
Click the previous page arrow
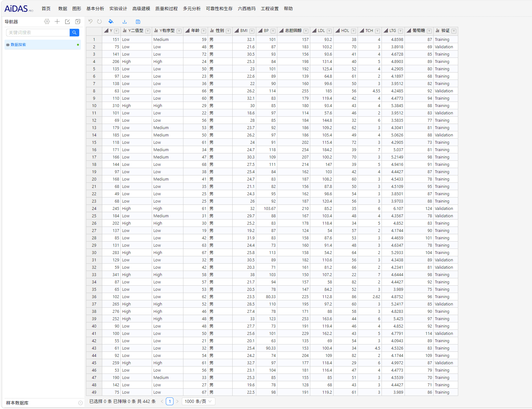coord(162,401)
